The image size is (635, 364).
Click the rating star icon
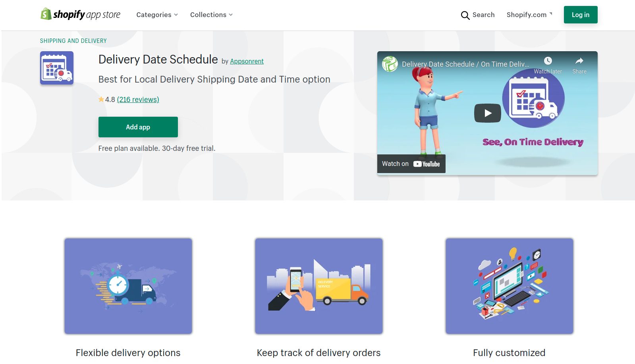(x=101, y=99)
